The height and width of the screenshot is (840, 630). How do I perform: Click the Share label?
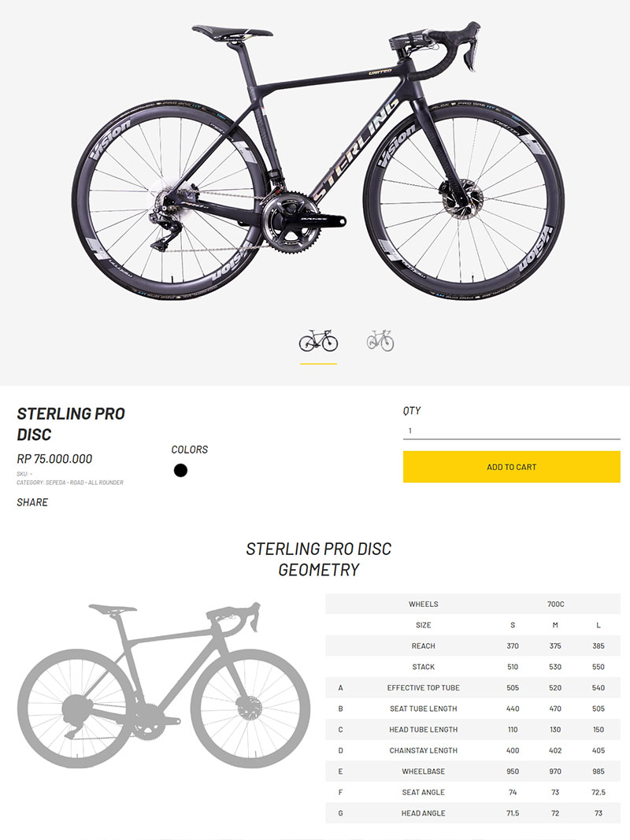click(x=32, y=502)
